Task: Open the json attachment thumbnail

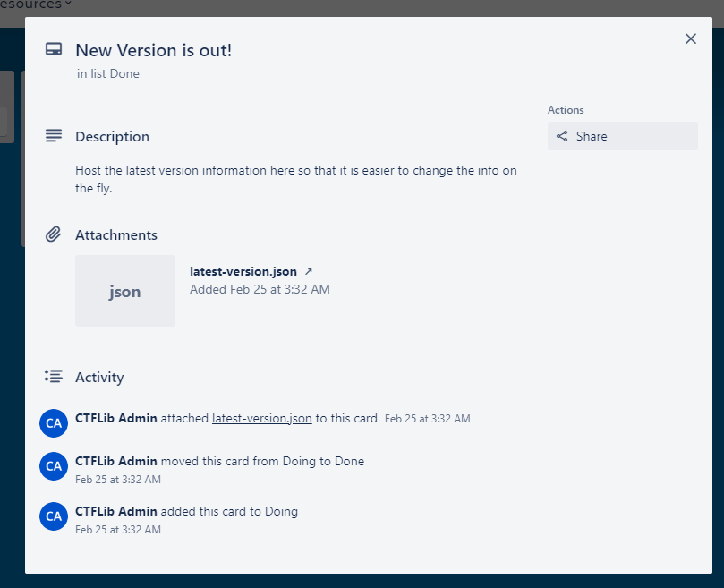Action: click(x=125, y=291)
